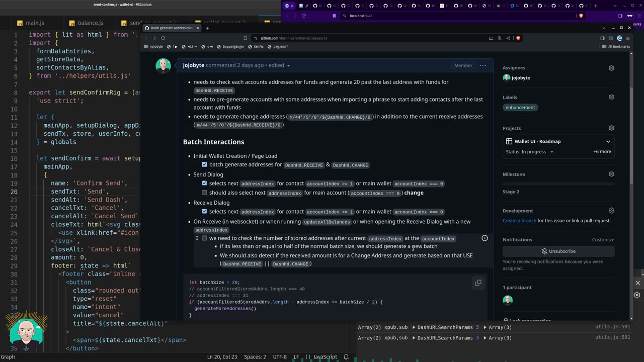Toggle batch generate addresses checkbox
The image size is (644, 362).
204,164
